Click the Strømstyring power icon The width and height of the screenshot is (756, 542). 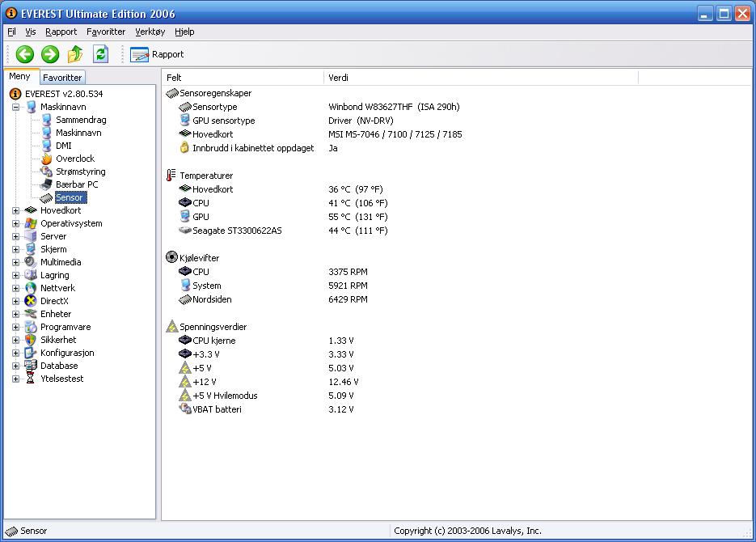point(47,171)
